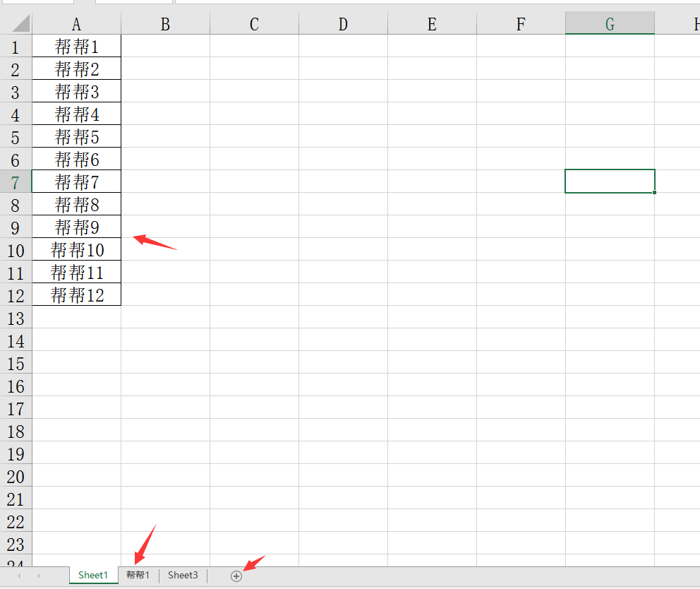Viewport: 700px width, 589px height.
Task: Click cell containing 帮帮6
Action: 76,159
